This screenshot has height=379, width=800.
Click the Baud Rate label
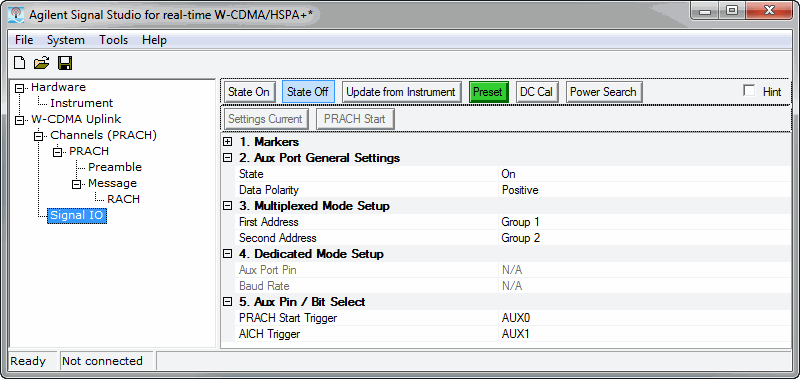tap(264, 286)
